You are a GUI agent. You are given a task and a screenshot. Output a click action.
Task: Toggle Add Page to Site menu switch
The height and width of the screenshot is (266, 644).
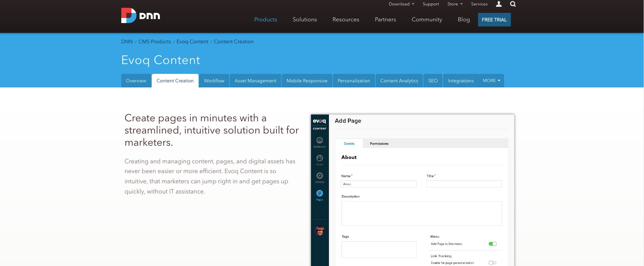(x=493, y=244)
